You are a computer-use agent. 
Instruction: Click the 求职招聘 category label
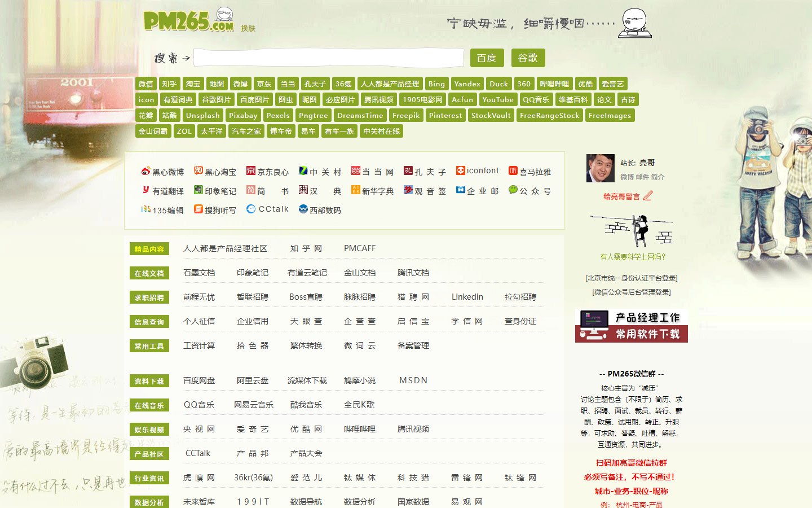[149, 297]
